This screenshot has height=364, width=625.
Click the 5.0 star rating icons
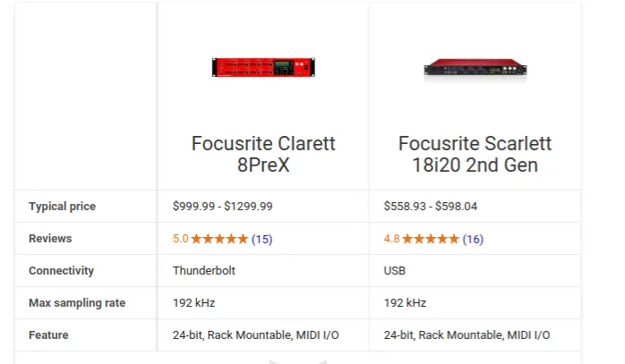(x=219, y=239)
